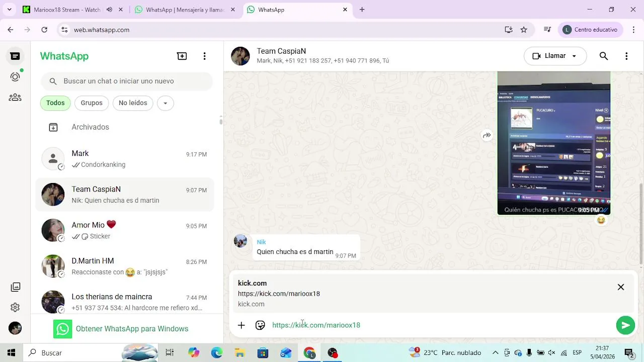Open Los therians de maincra chat
The image size is (644, 362).
(x=124, y=302)
